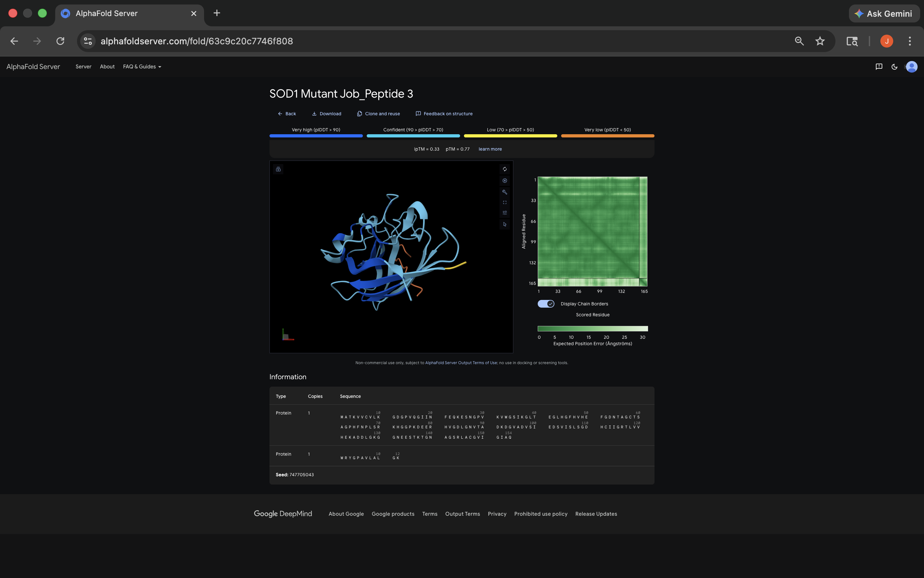This screenshot has width=924, height=578.
Task: Open the Google products footer link
Action: [393, 514]
